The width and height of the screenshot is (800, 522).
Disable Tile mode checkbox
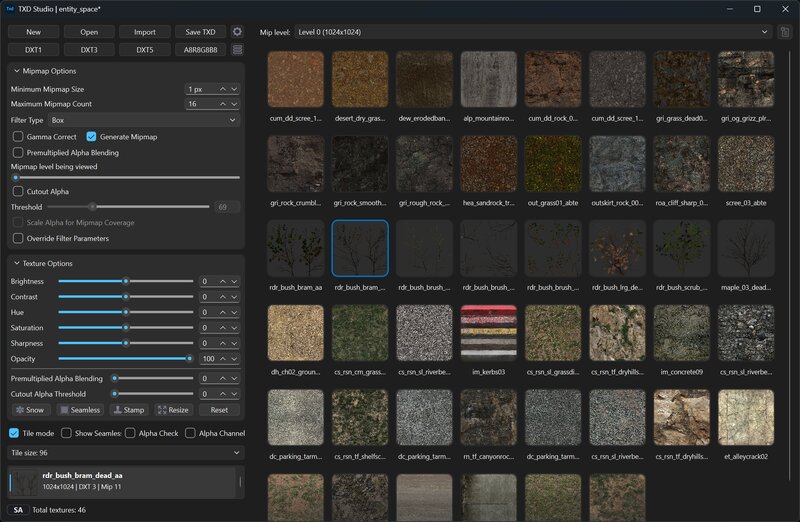[x=14, y=433]
